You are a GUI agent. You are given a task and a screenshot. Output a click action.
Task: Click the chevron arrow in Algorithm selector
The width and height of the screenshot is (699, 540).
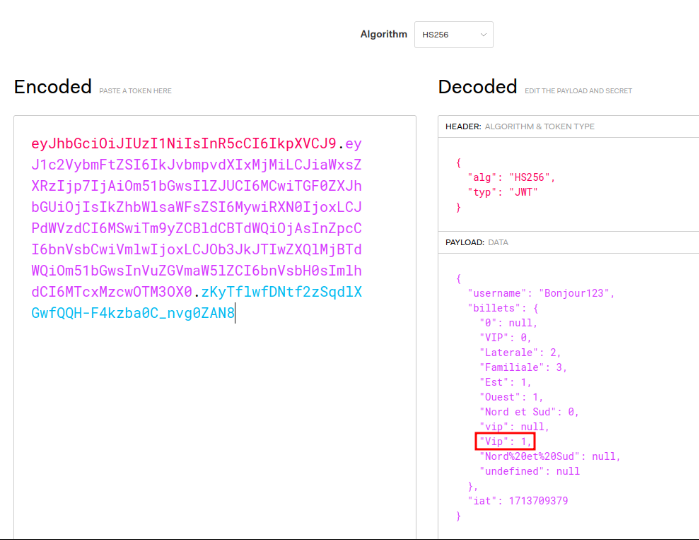tap(484, 35)
